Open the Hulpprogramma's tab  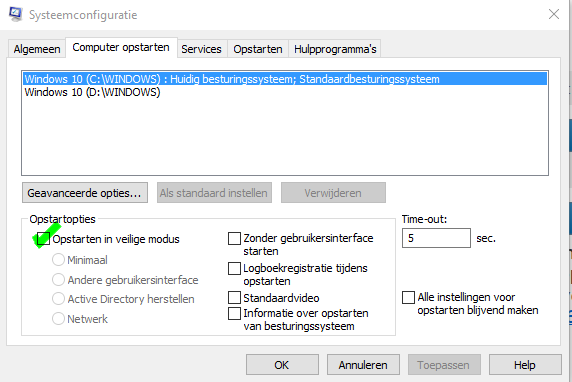[335, 49]
